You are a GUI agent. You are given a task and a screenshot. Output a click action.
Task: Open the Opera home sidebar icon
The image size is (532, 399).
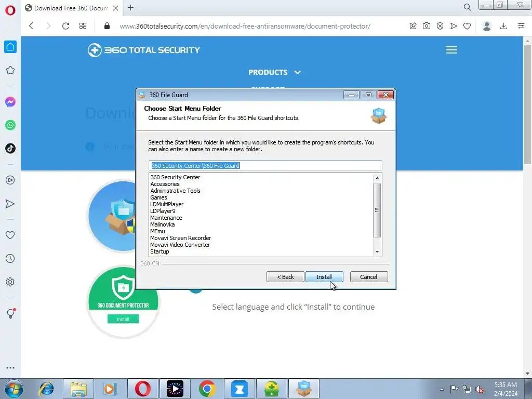click(10, 47)
